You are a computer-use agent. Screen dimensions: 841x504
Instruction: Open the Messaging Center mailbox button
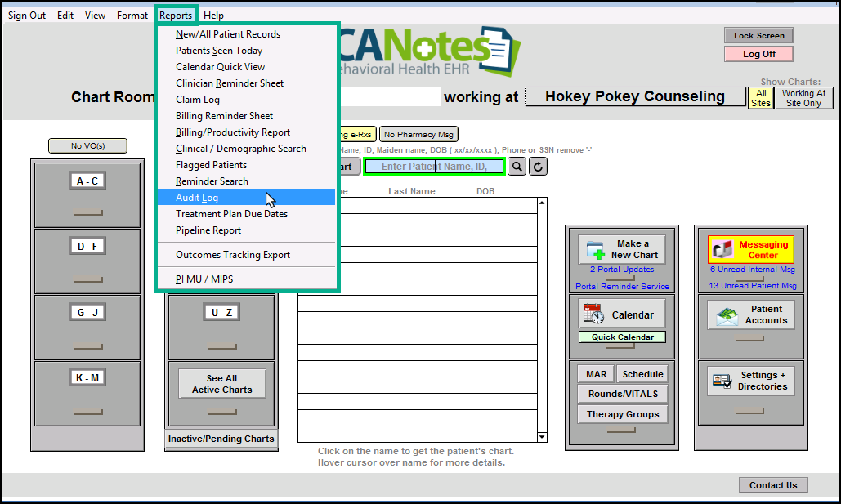click(x=751, y=249)
